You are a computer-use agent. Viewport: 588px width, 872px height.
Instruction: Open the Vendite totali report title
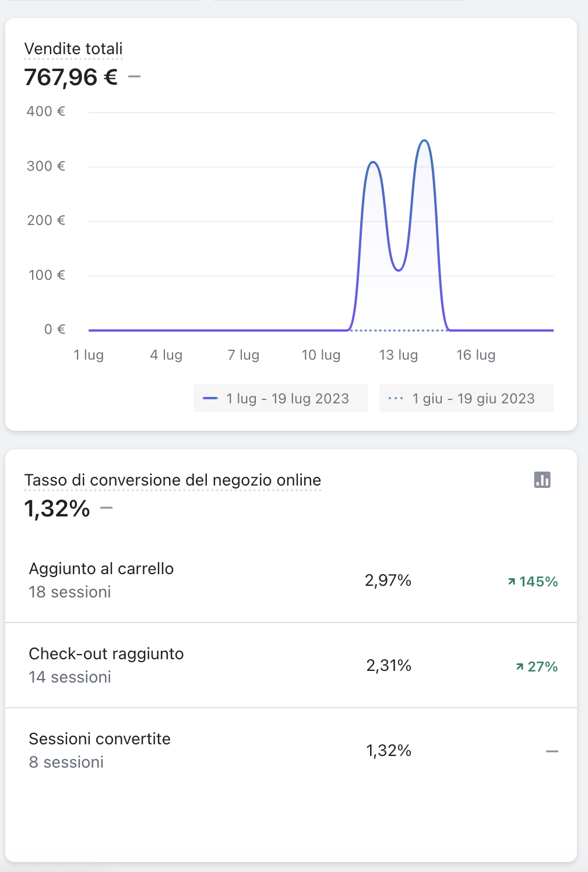point(73,49)
